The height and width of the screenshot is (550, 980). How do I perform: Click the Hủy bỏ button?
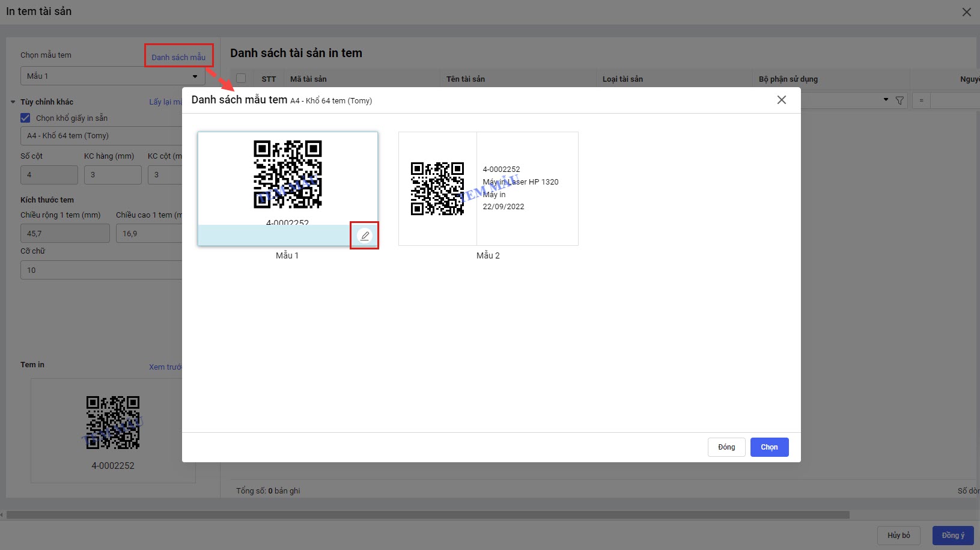898,536
